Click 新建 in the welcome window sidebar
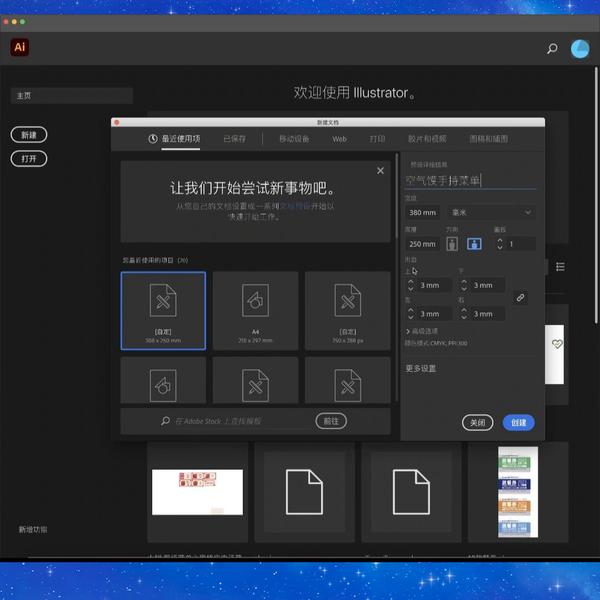 [29, 135]
